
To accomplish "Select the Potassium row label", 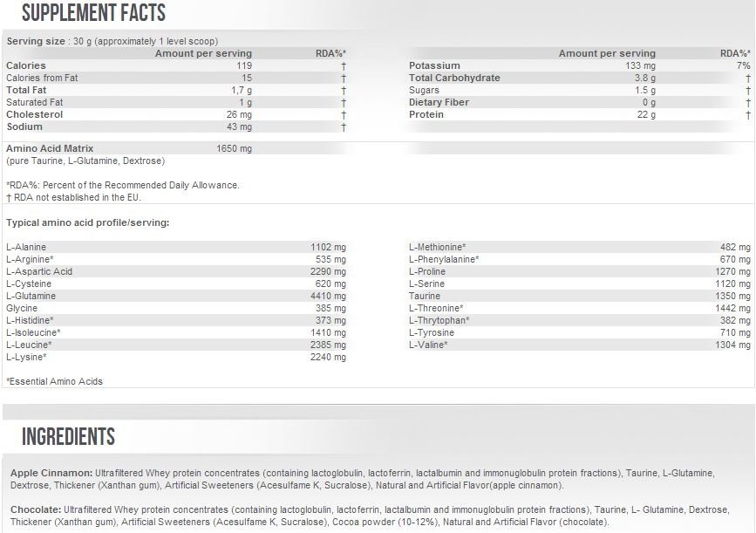I will click(x=434, y=65).
